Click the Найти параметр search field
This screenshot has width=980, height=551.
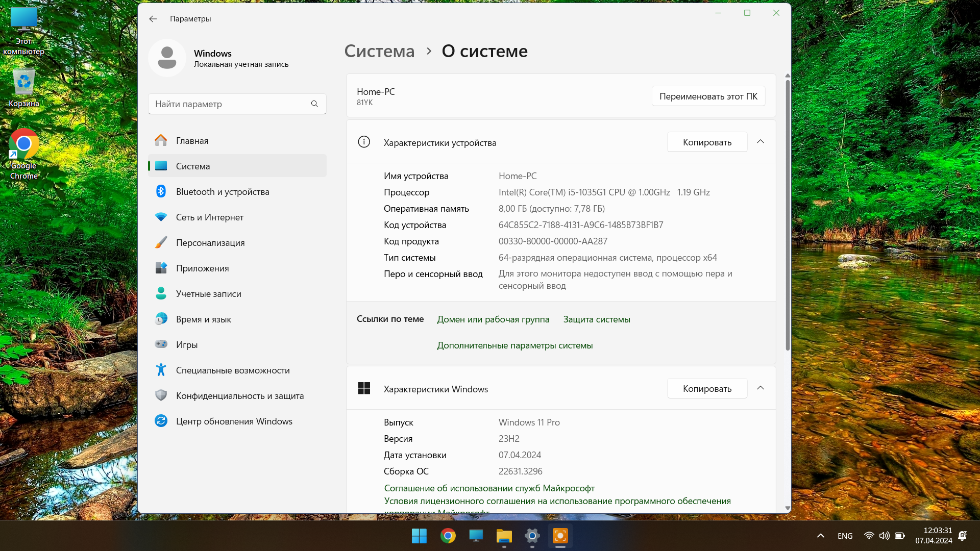(x=230, y=104)
